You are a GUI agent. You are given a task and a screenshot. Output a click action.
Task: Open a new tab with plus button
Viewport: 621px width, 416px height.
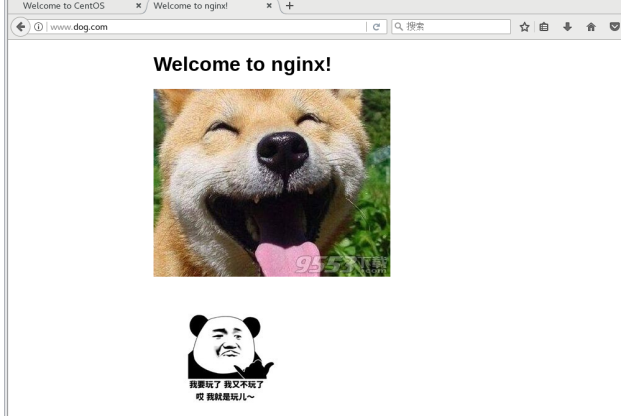tap(290, 6)
